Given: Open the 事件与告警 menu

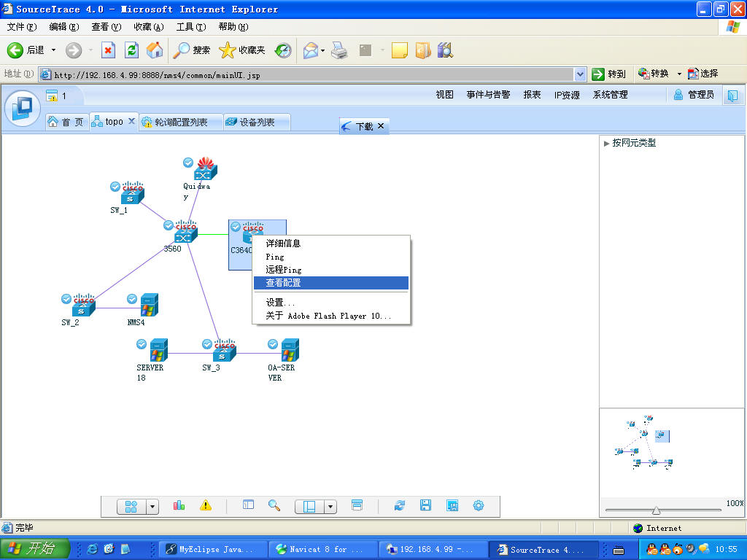Looking at the screenshot, I should (x=488, y=95).
